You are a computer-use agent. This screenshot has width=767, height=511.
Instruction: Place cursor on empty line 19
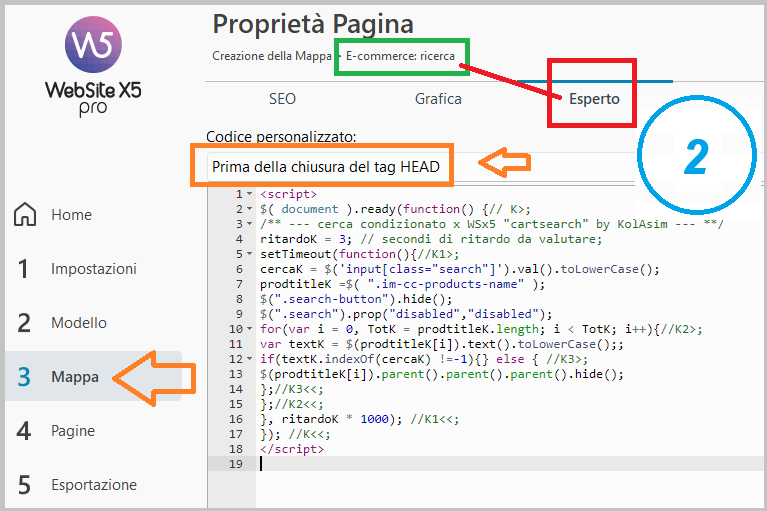(509, 464)
